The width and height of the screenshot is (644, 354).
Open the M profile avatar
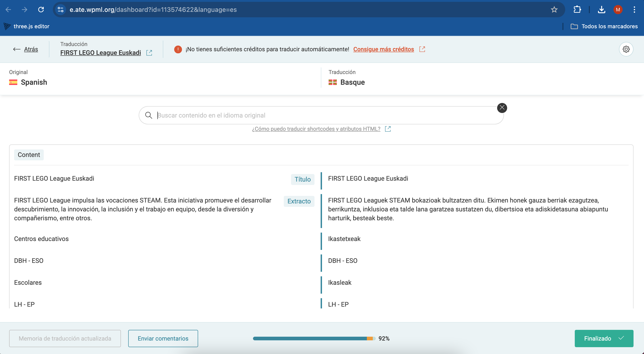[x=618, y=10]
